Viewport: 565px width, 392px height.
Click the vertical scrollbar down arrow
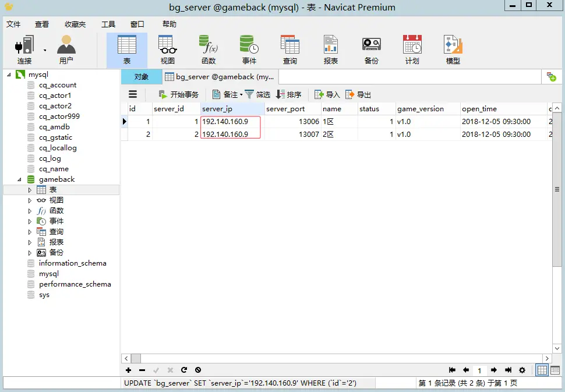point(557,348)
